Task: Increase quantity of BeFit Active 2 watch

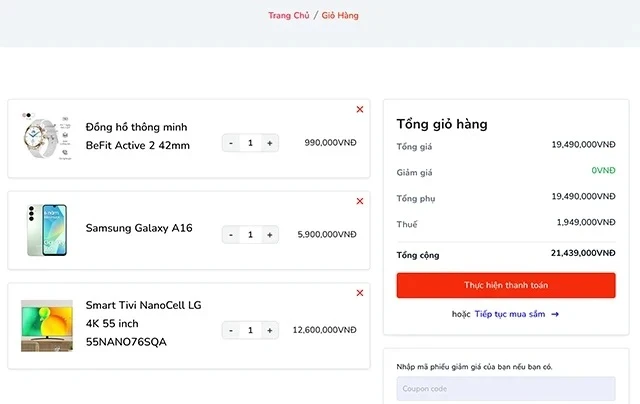Action: coord(269,143)
